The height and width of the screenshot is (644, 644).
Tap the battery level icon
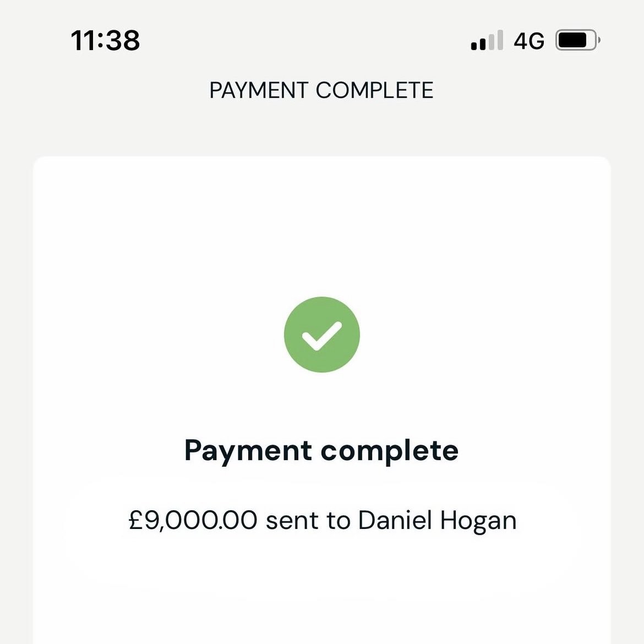pyautogui.click(x=576, y=40)
